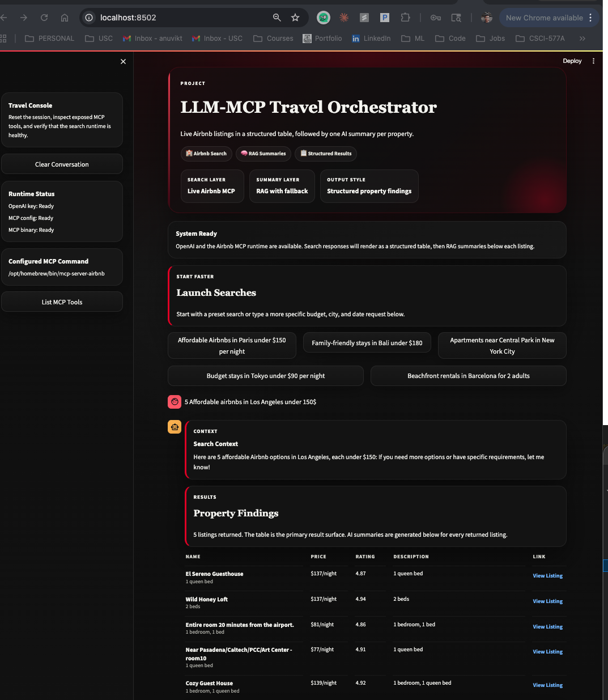Click the Structured Results tag
Viewport: 608px width, 700px height.
tap(326, 154)
